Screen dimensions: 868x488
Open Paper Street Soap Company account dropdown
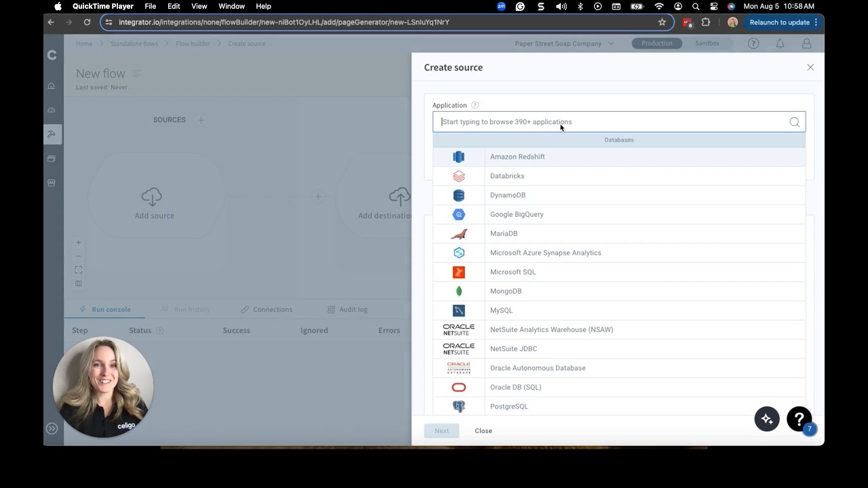pos(564,43)
